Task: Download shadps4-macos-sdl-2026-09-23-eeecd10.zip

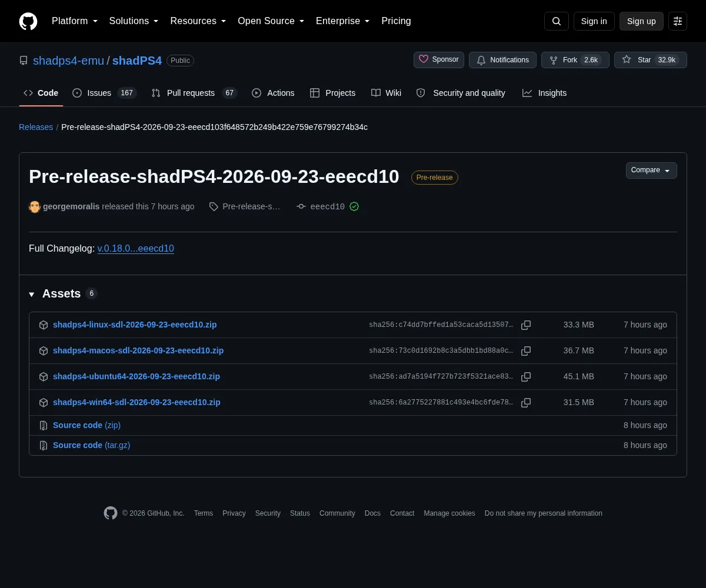Action: [138, 350]
